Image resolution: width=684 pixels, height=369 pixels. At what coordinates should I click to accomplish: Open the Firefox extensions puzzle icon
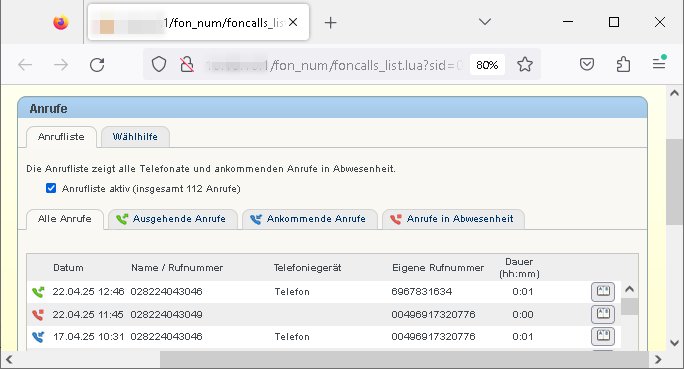tap(623, 65)
